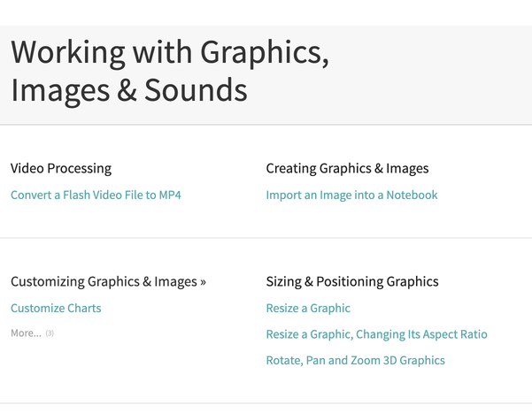Click the Sizing & Positioning Graphics heading
The height and width of the screenshot is (413, 532).
click(x=352, y=281)
